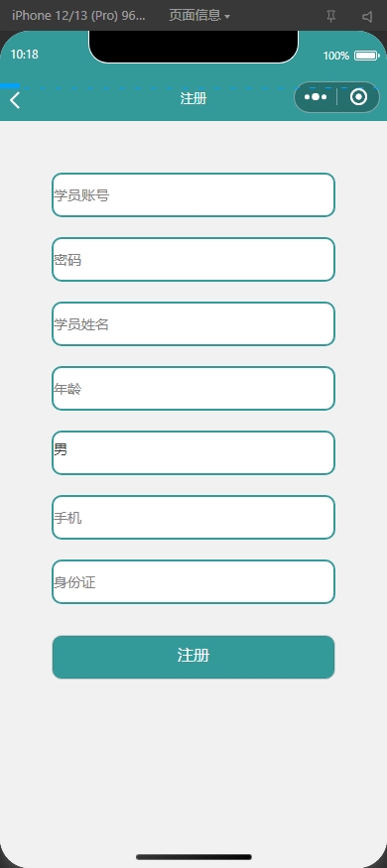
Task: Focus the 年龄 input field
Action: click(x=193, y=388)
